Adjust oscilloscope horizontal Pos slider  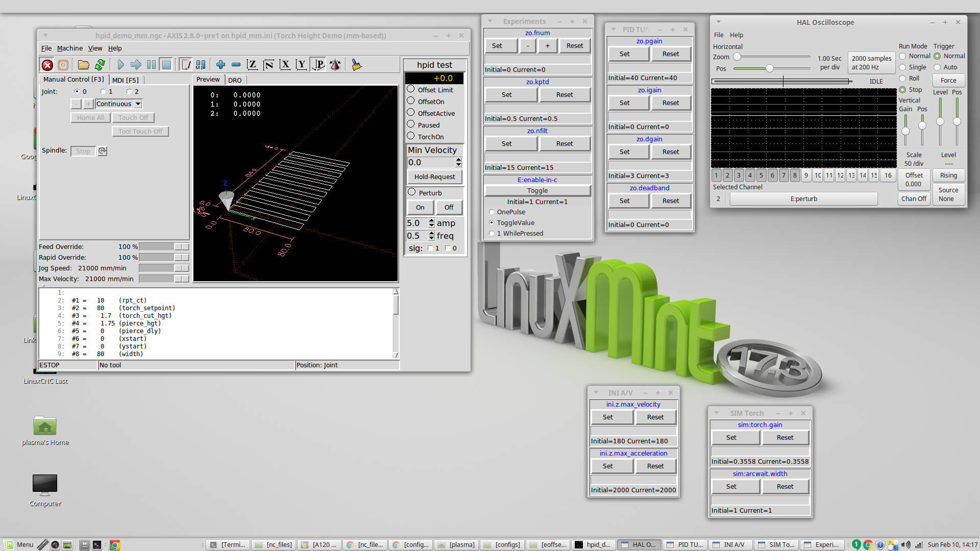pyautogui.click(x=772, y=68)
